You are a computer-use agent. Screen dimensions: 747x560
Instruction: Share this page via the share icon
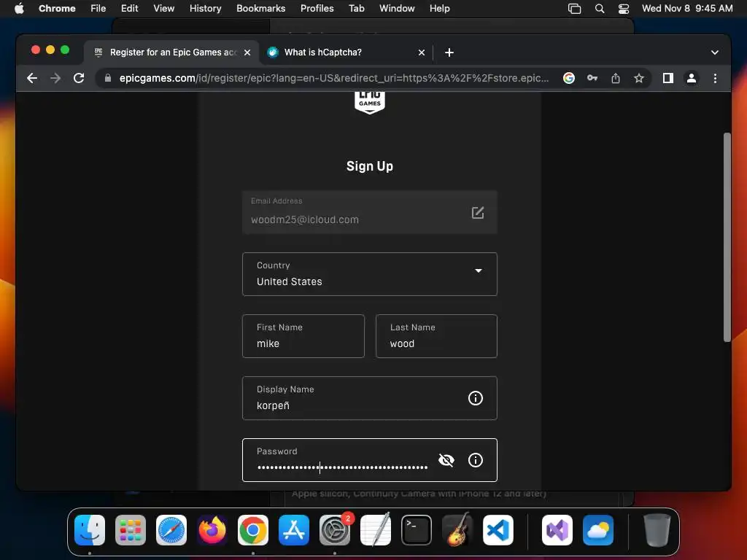(616, 78)
